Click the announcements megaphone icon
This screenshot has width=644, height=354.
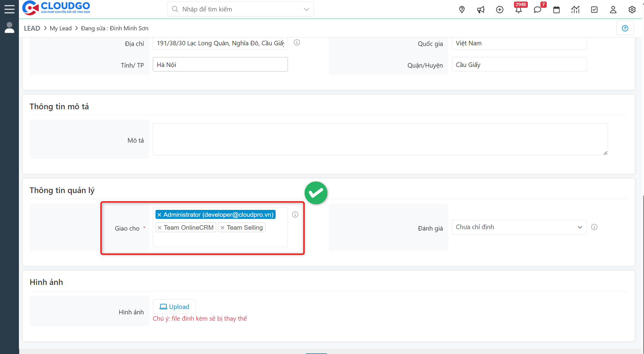pos(481,9)
